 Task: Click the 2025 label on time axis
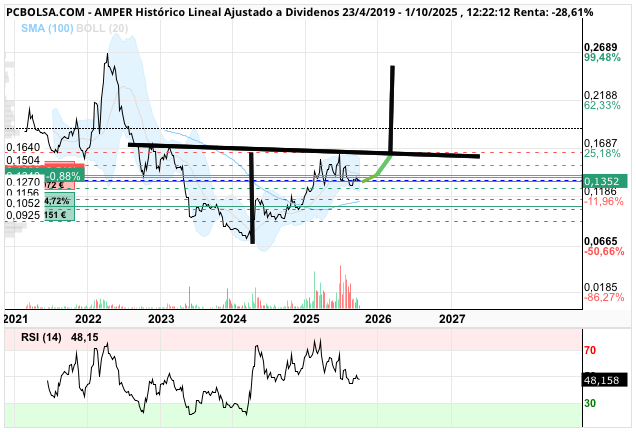click(306, 318)
